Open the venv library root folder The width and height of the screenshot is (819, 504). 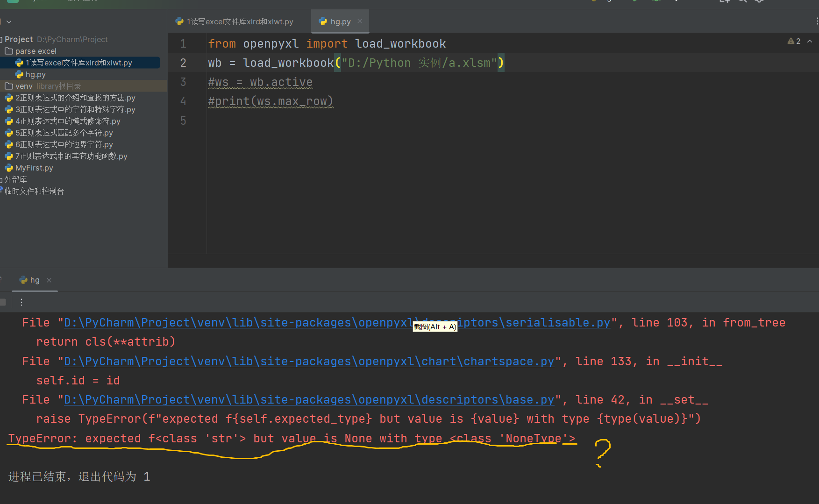click(24, 86)
